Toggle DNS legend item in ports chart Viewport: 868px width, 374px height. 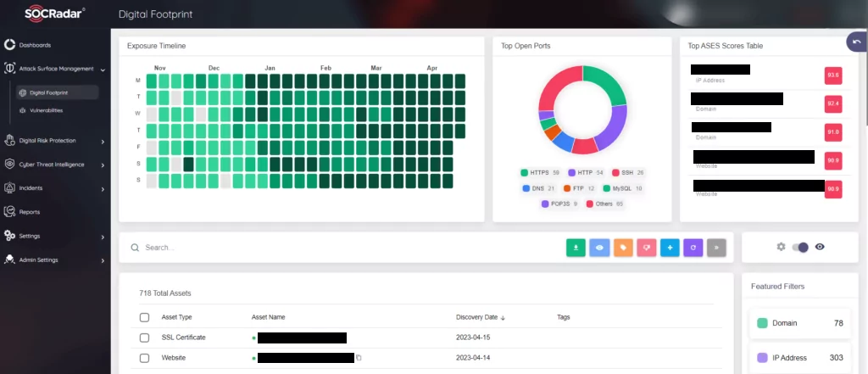click(x=538, y=188)
